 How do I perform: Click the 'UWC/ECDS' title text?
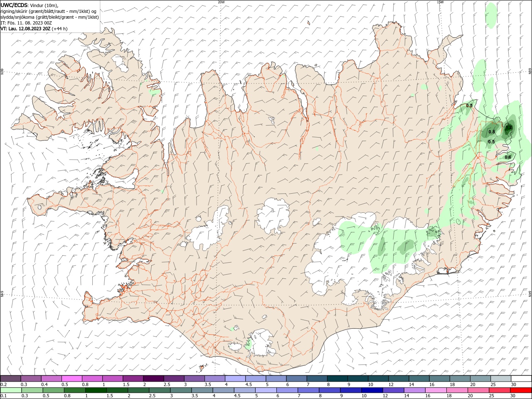(x=14, y=5)
